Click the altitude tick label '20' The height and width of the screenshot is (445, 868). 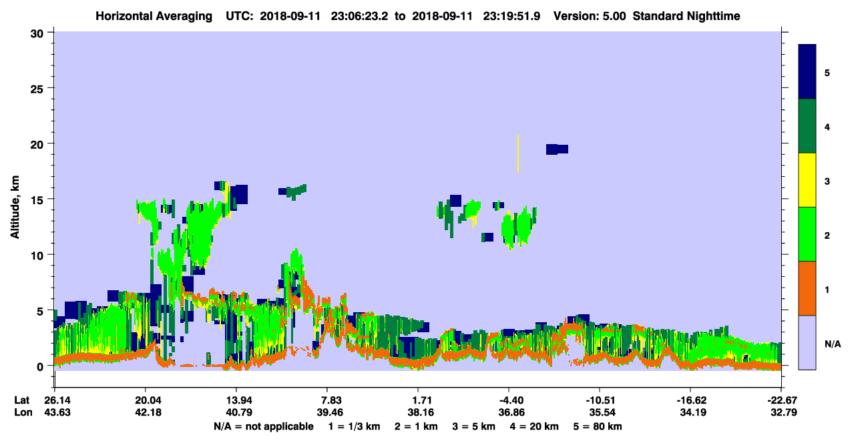pyautogui.click(x=39, y=144)
